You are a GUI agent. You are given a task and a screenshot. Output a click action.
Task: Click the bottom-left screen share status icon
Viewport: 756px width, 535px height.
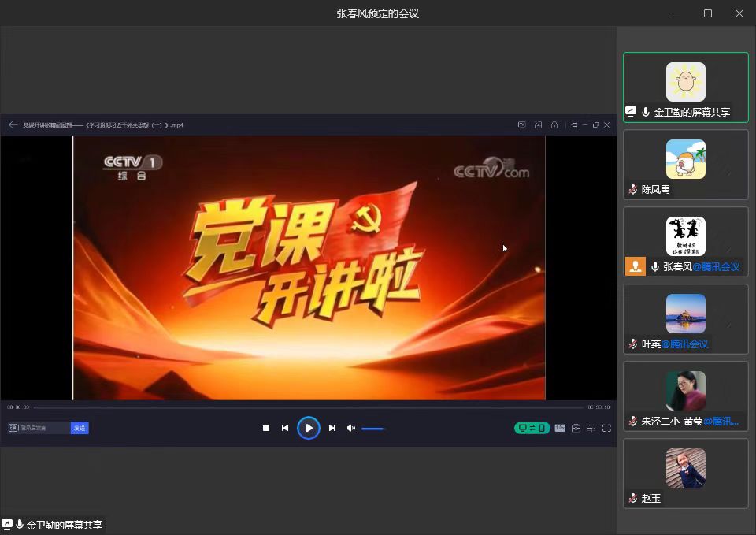click(7, 525)
